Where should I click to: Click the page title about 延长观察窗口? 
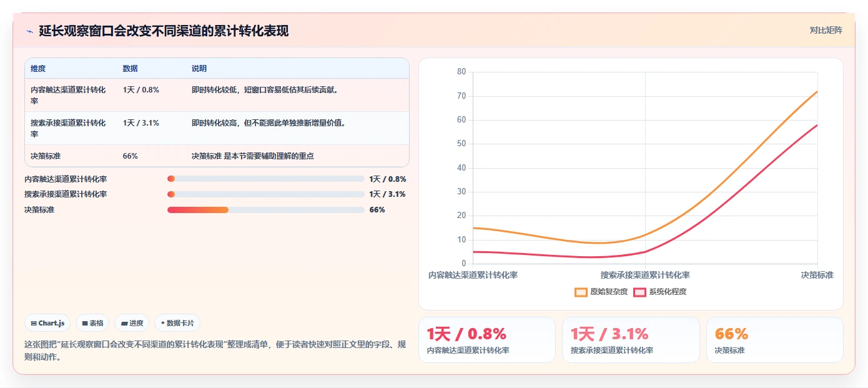[164, 31]
